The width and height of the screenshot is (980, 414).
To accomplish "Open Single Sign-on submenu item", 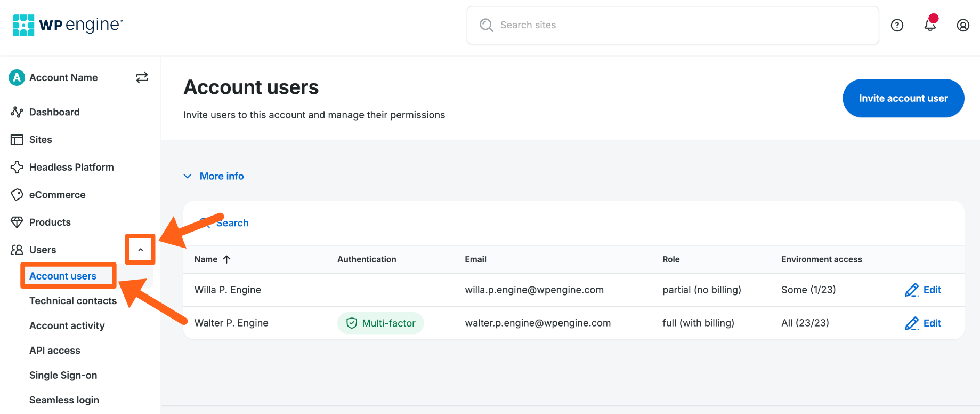I will click(x=63, y=375).
